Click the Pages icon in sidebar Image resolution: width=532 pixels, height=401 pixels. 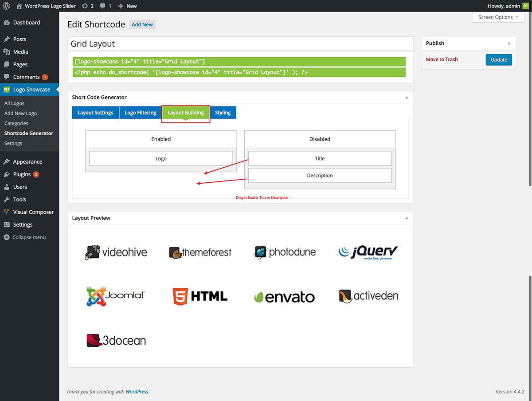[x=7, y=64]
